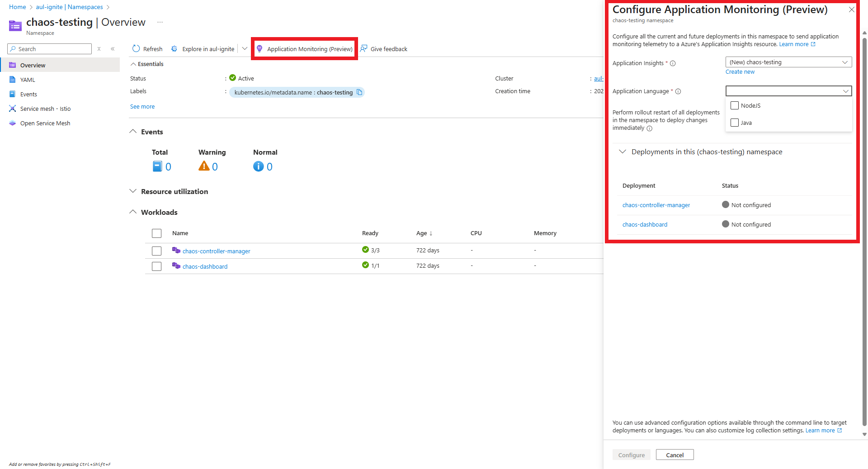Collapse the left sidebar menu
Image resolution: width=868 pixels, height=469 pixels.
(x=113, y=49)
